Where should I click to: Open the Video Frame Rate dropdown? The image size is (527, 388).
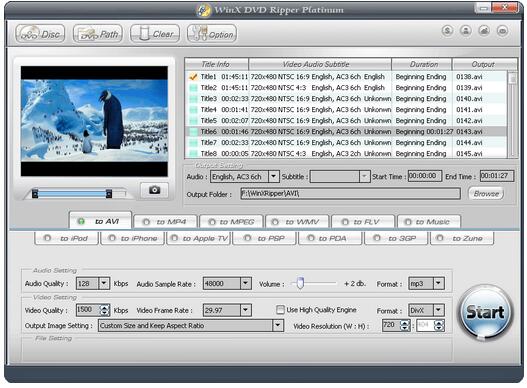[x=246, y=310]
